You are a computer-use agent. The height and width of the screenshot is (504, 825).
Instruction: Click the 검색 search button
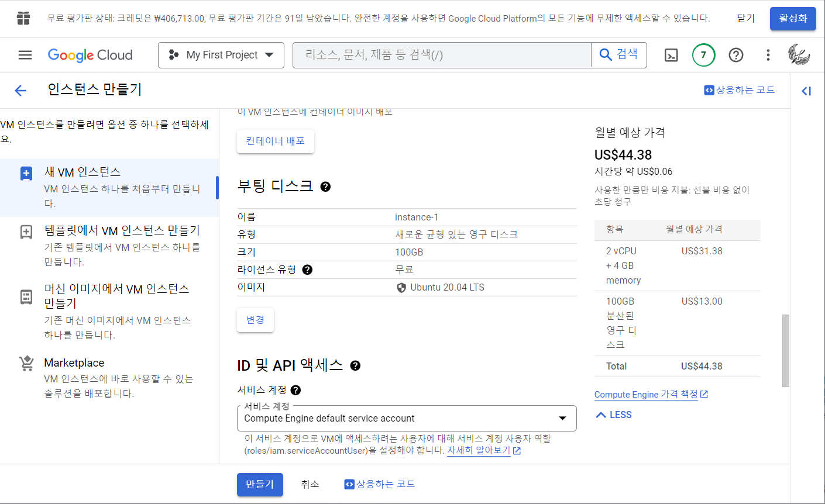tap(619, 54)
